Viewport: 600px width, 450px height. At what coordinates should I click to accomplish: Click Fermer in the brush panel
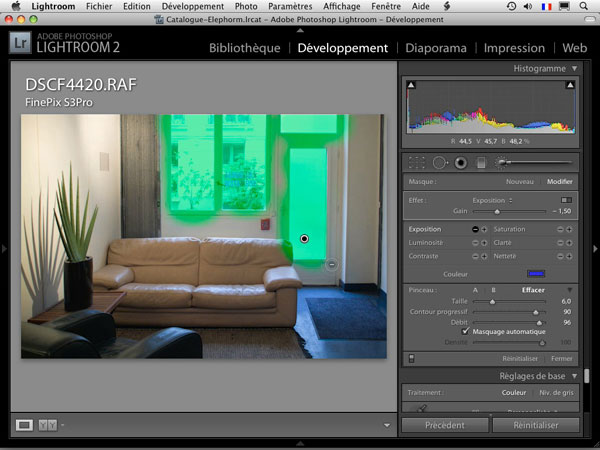pyautogui.click(x=562, y=359)
